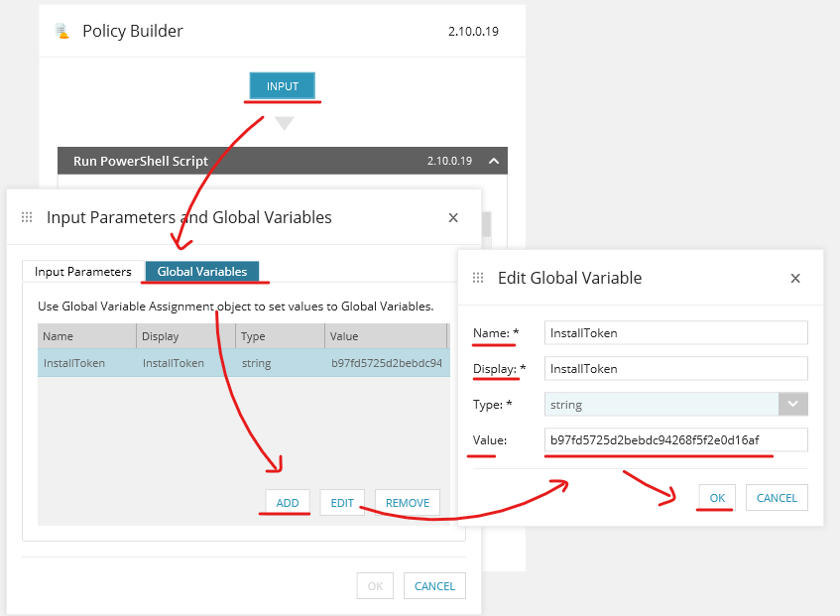This screenshot has height=616, width=840.
Task: Close the Edit Global Variable dialog
Action: pos(795,278)
